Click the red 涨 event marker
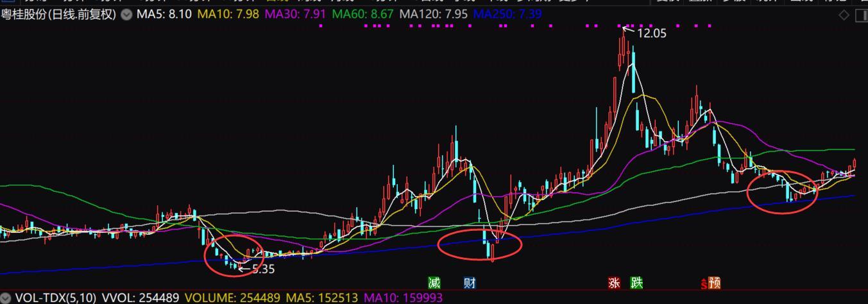Viewport: 868px width, 304px height. tap(614, 283)
